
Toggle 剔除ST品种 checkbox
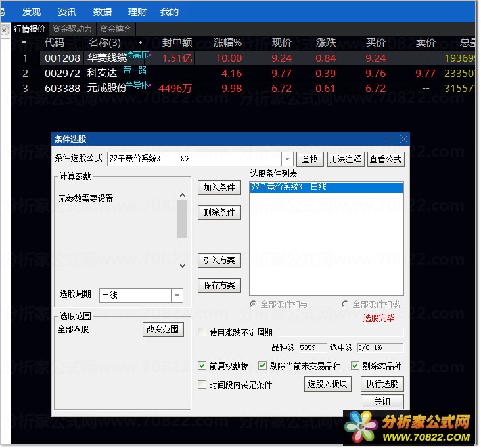click(x=355, y=365)
